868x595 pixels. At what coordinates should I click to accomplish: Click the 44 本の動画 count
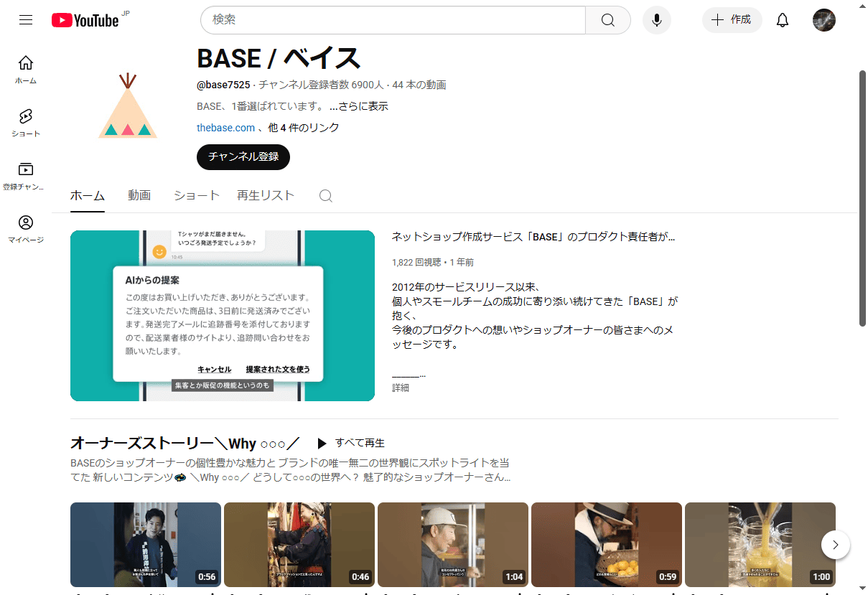tap(419, 85)
